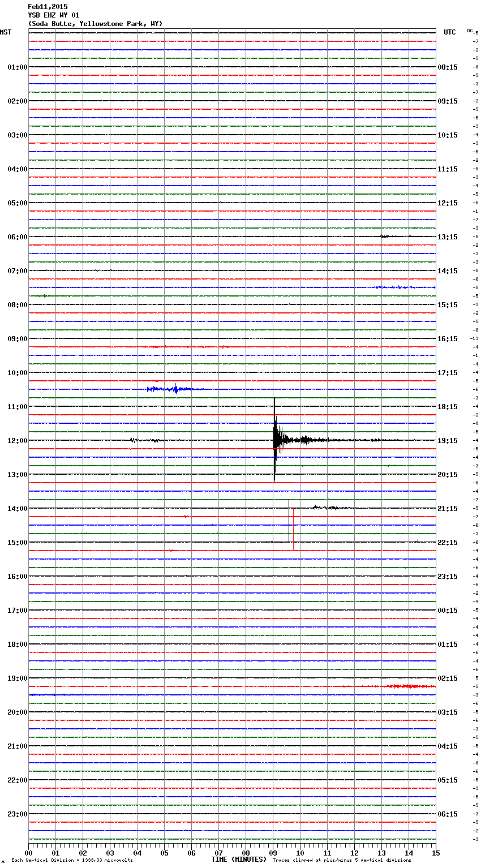Click the 'Traces clipped at plus/minus 5 vertical divisions' note
This screenshot has height=868, width=481.
point(342,860)
